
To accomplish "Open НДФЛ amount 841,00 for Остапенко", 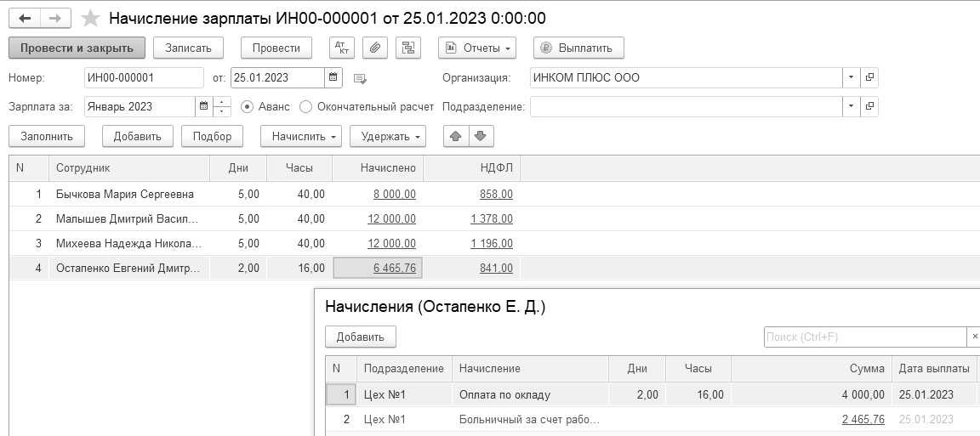I will tap(496, 268).
